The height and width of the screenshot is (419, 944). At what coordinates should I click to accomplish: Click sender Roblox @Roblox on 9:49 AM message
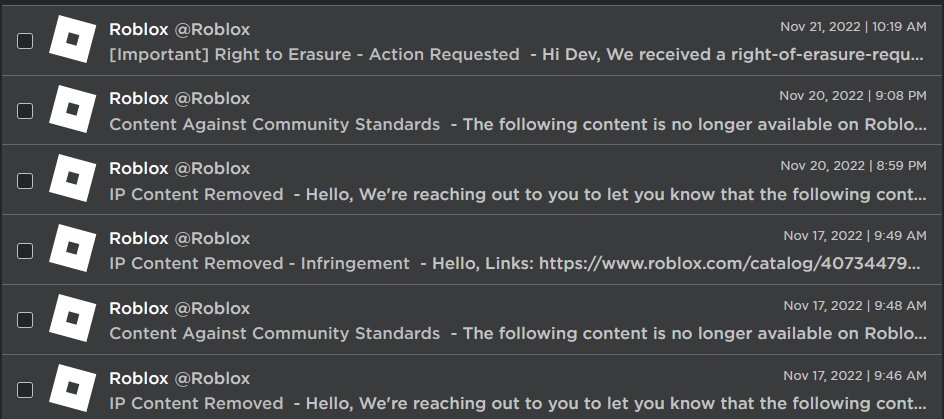coord(179,238)
